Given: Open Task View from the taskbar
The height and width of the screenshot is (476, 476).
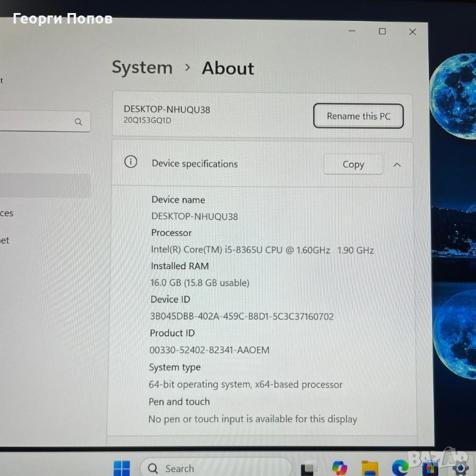Looking at the screenshot, I should (307, 469).
